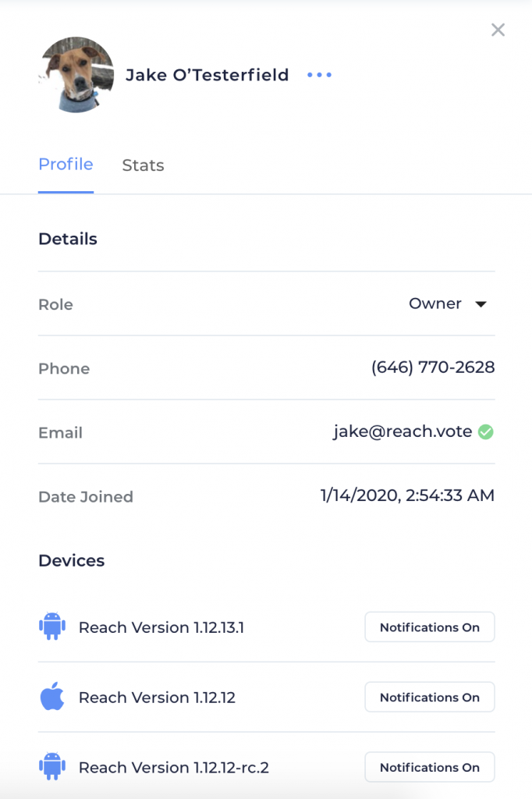Click Reach Version 1.12.13.1 device label

(x=161, y=627)
